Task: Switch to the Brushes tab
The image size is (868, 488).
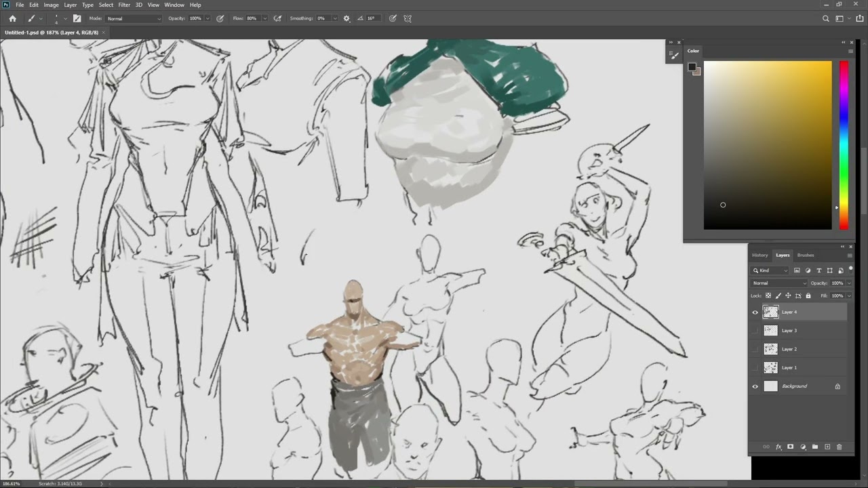Action: click(806, 255)
